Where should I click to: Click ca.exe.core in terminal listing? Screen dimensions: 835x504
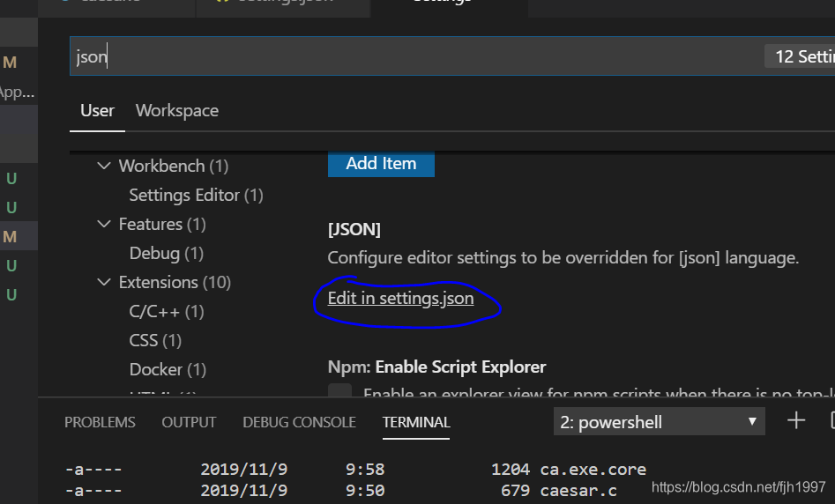point(593,470)
